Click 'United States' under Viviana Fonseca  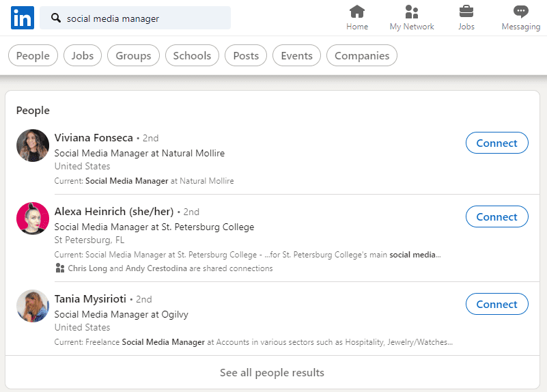[83, 167]
